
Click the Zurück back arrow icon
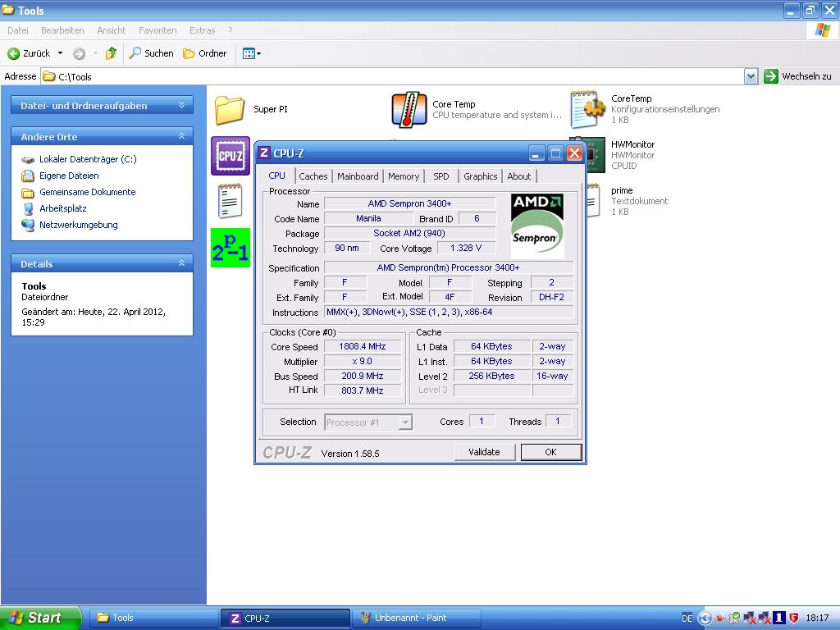coord(13,53)
